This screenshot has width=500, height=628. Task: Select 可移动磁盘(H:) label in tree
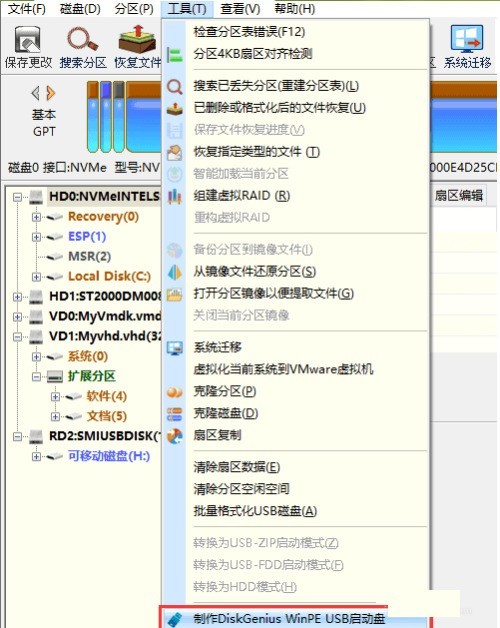coord(109,456)
